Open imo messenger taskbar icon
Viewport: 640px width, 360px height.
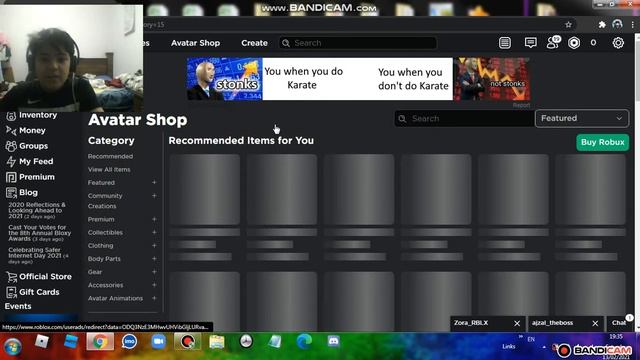pos(129,342)
